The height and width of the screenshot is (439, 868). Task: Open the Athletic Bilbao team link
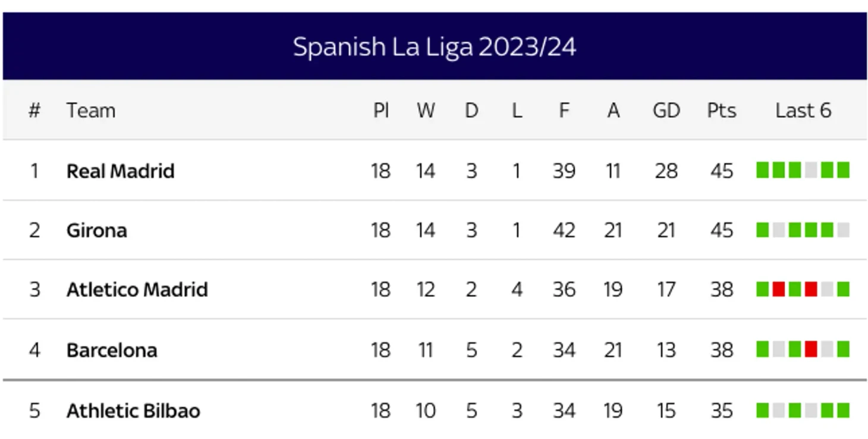pyautogui.click(x=133, y=411)
